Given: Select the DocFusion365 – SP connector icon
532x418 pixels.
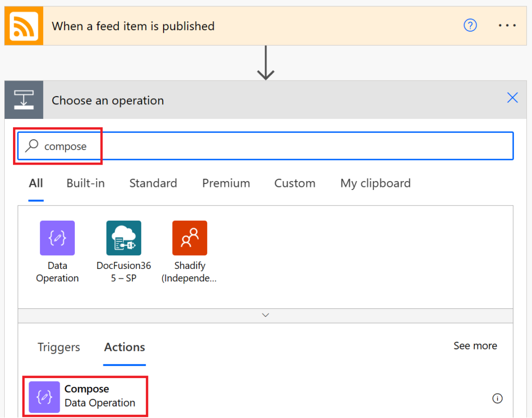Looking at the screenshot, I should (x=124, y=238).
